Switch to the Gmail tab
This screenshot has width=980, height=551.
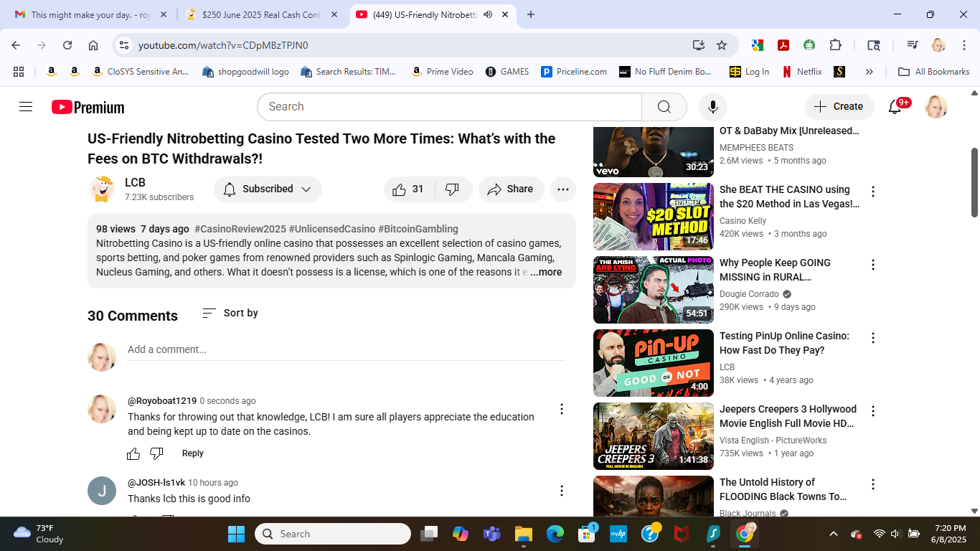point(91,14)
